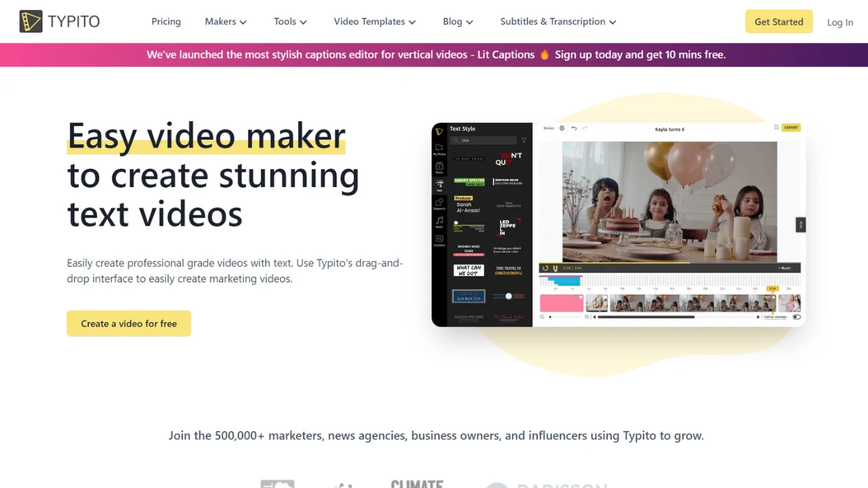
Task: Click the Get Started button
Action: coord(778,22)
